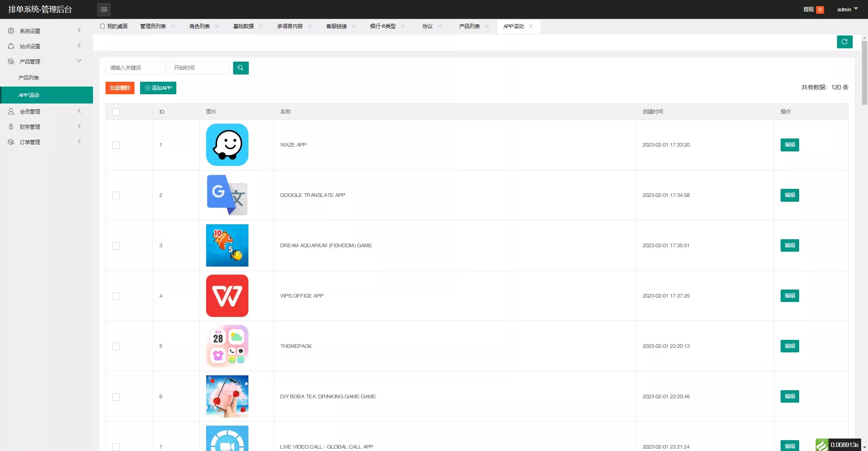Close the 多语言内容 tab

click(310, 26)
